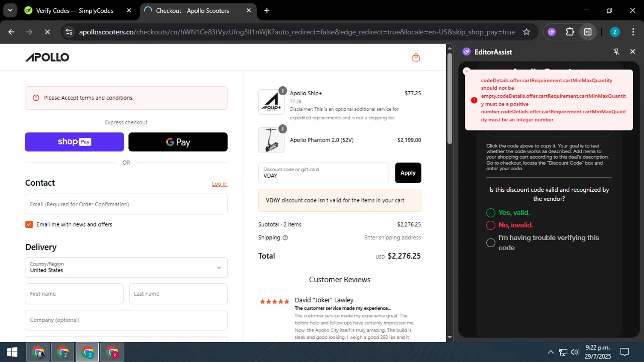Viewport: 644px width, 362px height.
Task: Select the Checkout - Apollo Scooters tab
Action: pos(192,10)
